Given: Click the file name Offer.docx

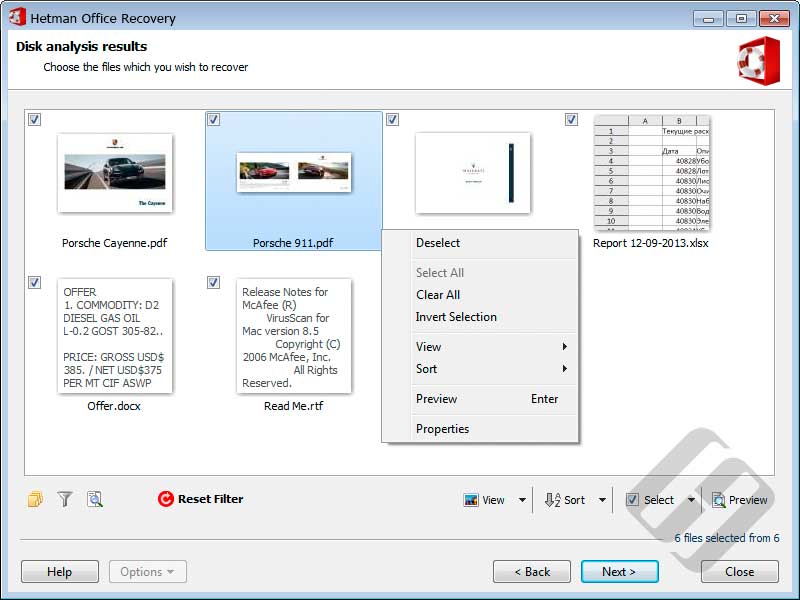Looking at the screenshot, I should [114, 406].
